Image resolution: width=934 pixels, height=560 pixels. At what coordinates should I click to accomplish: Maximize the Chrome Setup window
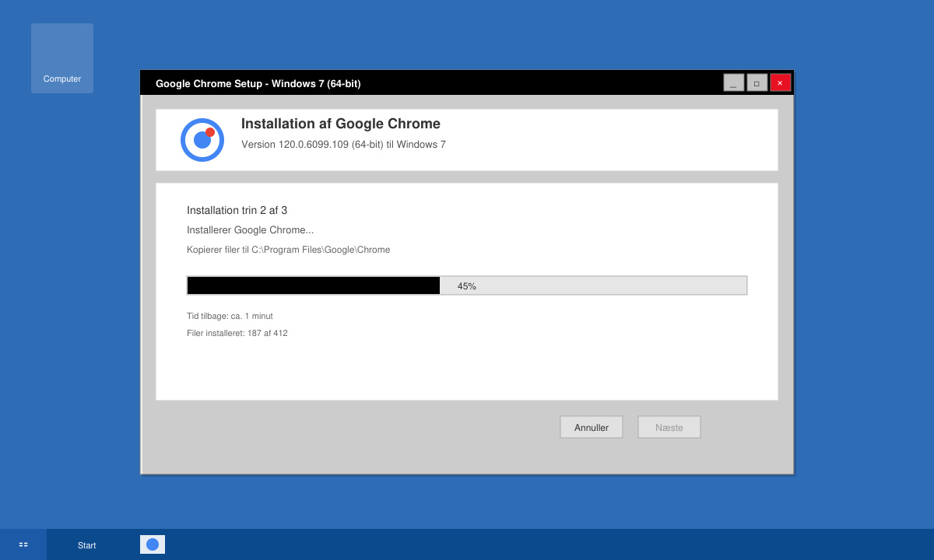coord(757,82)
